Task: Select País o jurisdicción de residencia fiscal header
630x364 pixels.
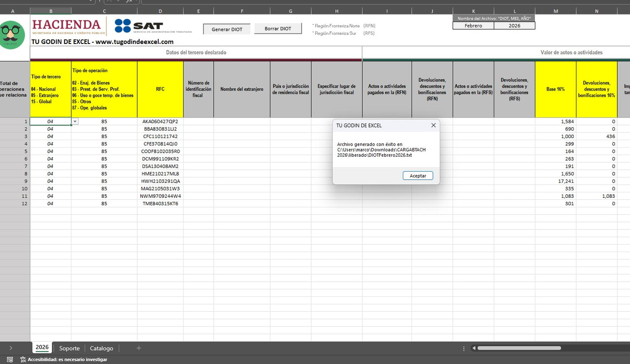Action: click(290, 89)
